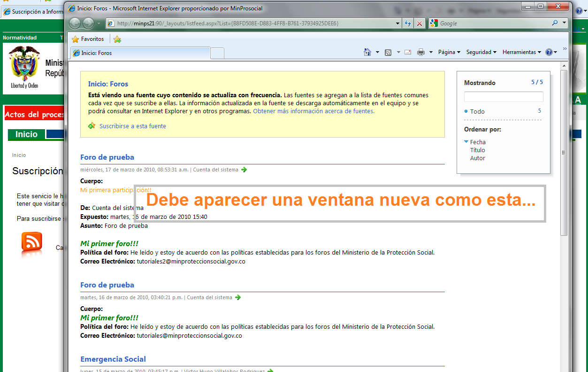Open the address bar history dropdown
This screenshot has width=588, height=372.
pyautogui.click(x=397, y=23)
